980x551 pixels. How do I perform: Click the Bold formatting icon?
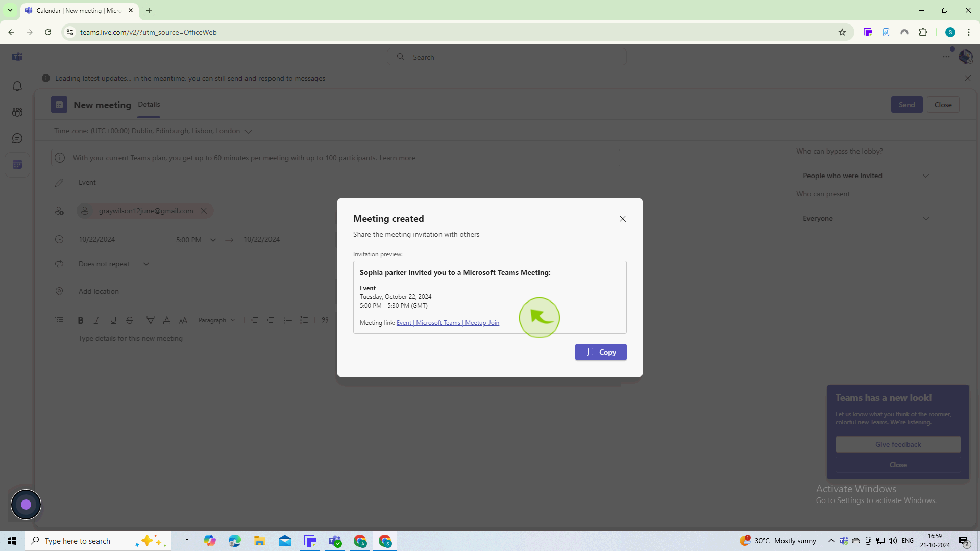click(x=80, y=320)
